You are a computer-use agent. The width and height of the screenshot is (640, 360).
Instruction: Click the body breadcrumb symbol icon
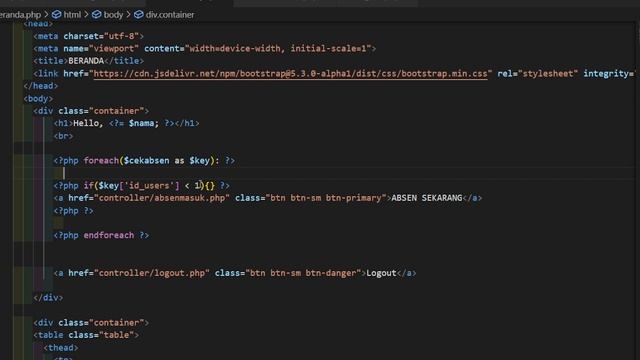tap(96, 15)
